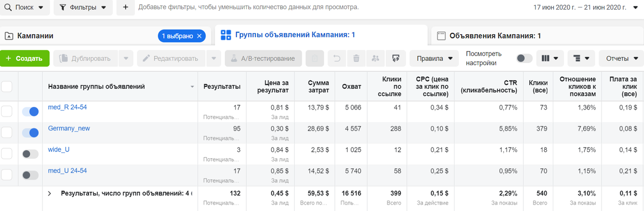Click the trash delete icon
The image size is (644, 211).
tap(356, 58)
